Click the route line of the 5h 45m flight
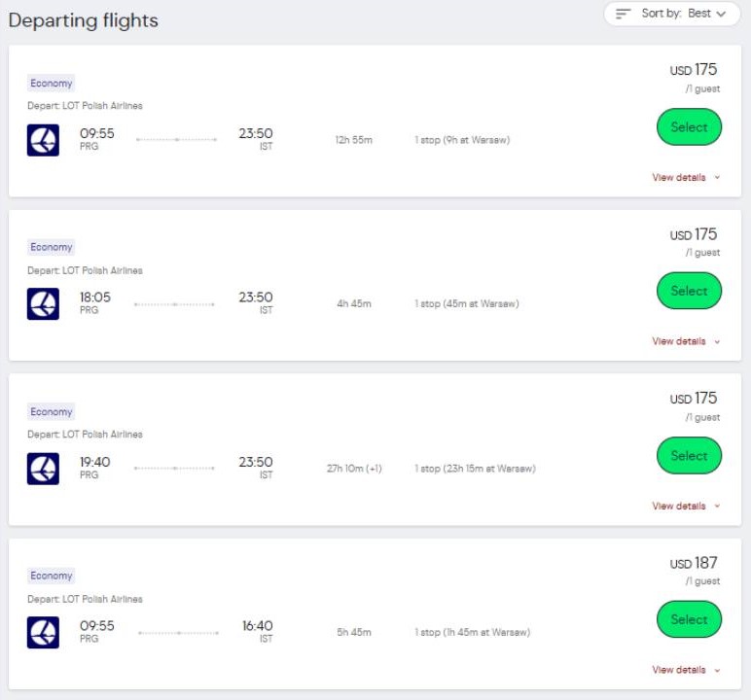This screenshot has width=751, height=700. coord(178,633)
